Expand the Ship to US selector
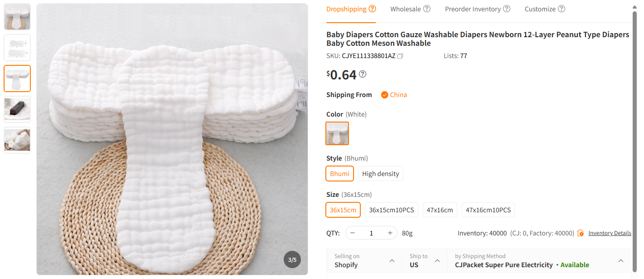The width and height of the screenshot is (644, 279). [437, 260]
